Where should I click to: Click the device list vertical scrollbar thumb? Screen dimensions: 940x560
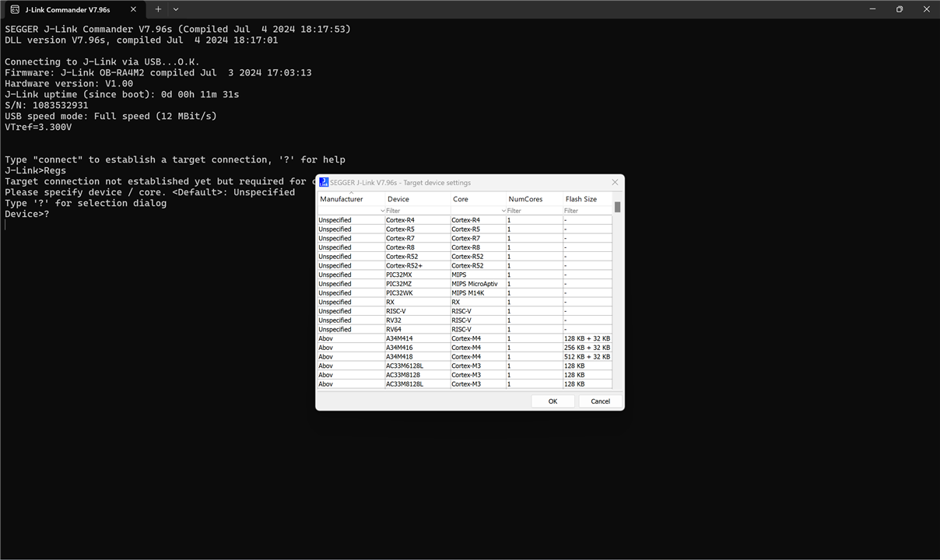click(617, 207)
